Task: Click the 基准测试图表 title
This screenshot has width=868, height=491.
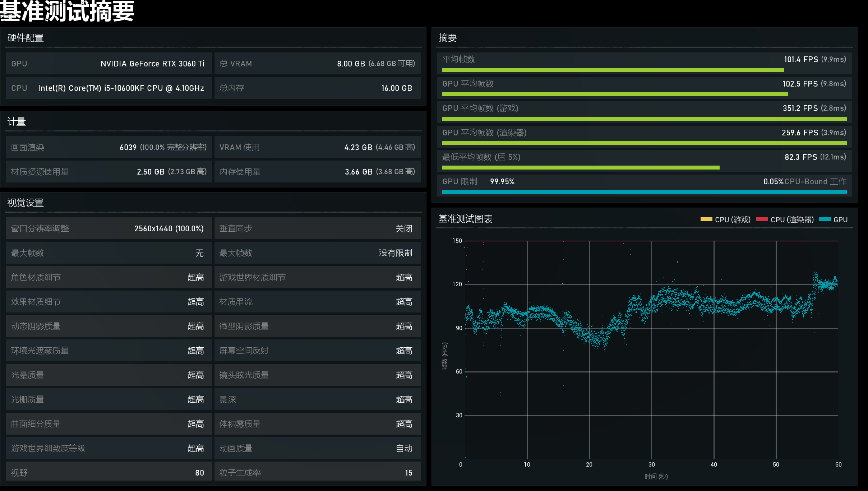Action: click(x=465, y=219)
